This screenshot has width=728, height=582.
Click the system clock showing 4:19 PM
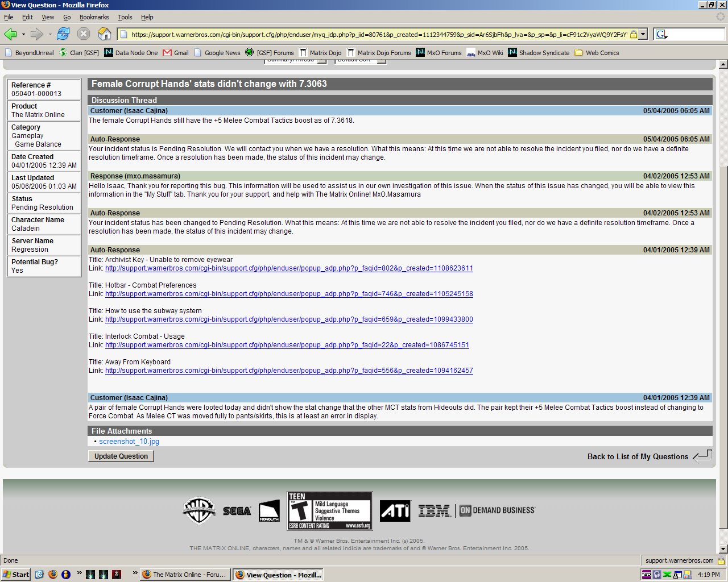pos(709,575)
